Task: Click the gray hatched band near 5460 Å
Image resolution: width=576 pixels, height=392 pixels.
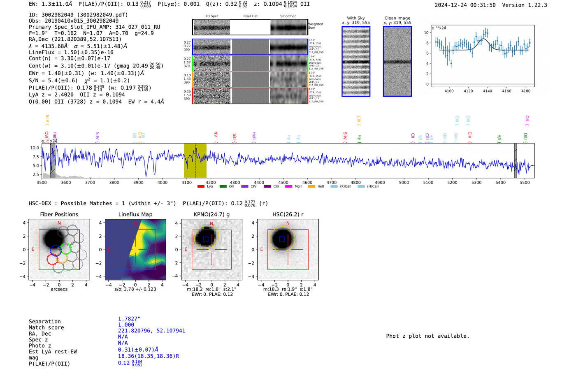Action: (516, 161)
